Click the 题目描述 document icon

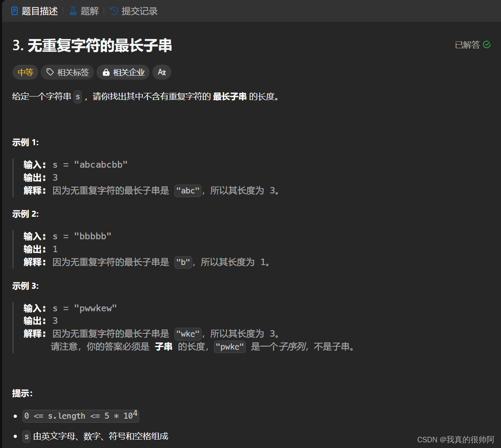(x=14, y=11)
